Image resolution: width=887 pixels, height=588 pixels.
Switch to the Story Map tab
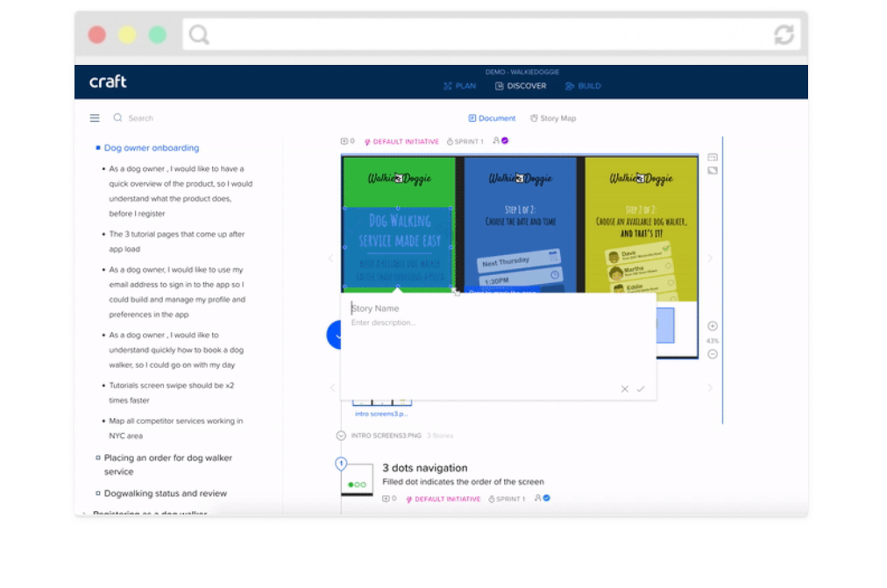point(553,118)
